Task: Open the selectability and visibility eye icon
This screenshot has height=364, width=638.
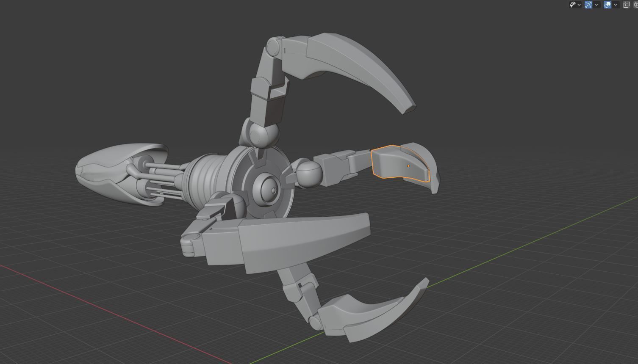Action: tap(573, 5)
